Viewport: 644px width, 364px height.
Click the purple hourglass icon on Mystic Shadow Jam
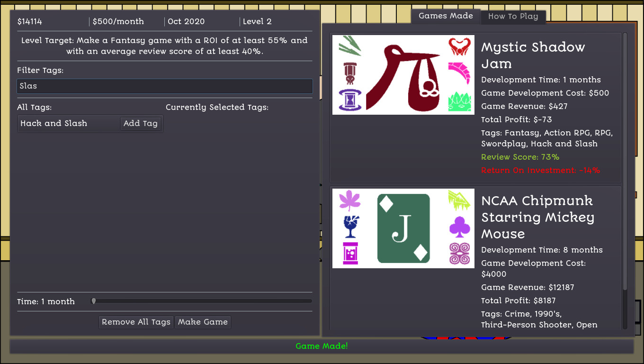pos(350,100)
